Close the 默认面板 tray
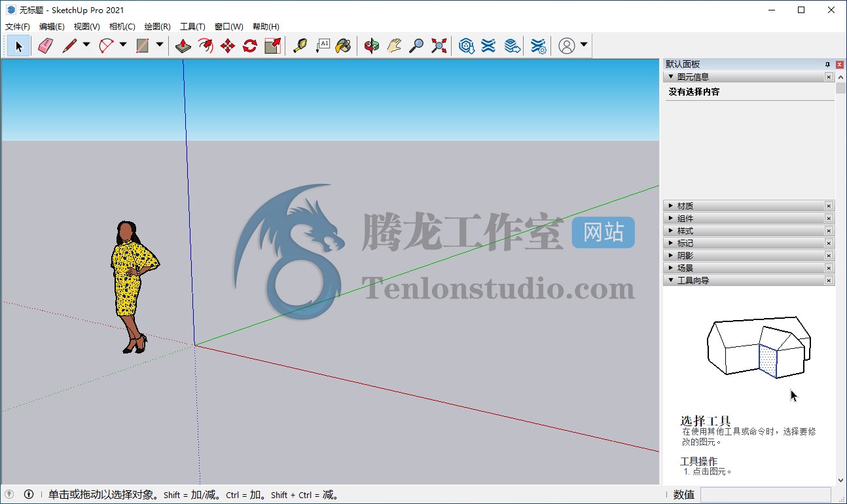 [840, 64]
